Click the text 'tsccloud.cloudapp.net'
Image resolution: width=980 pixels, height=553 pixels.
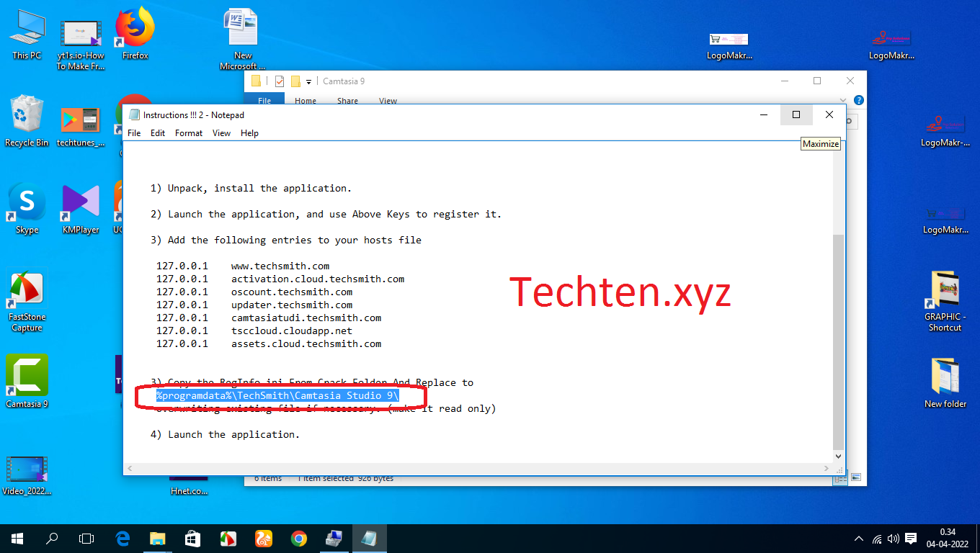pyautogui.click(x=292, y=331)
